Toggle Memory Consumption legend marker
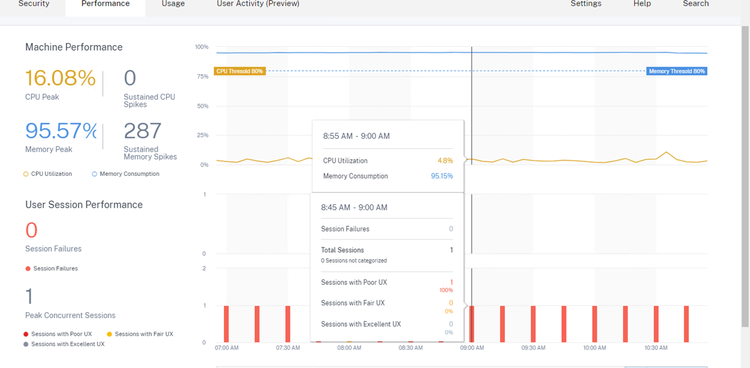 [95, 174]
